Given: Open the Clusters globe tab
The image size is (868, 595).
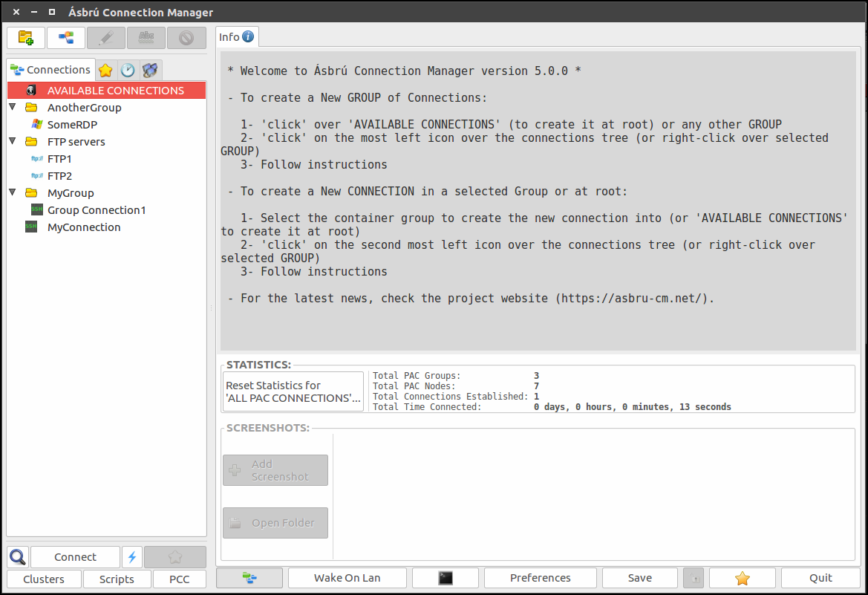Looking at the screenshot, I should click(x=150, y=71).
